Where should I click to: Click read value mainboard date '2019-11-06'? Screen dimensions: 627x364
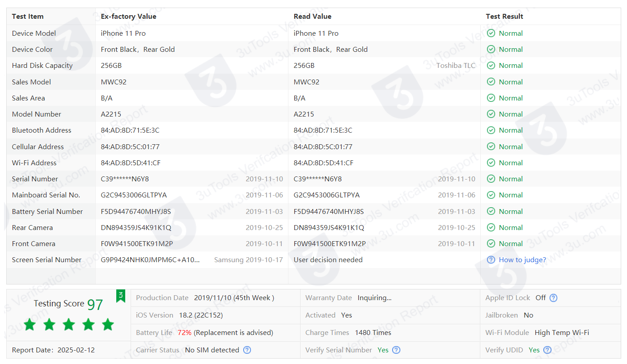[x=457, y=195]
